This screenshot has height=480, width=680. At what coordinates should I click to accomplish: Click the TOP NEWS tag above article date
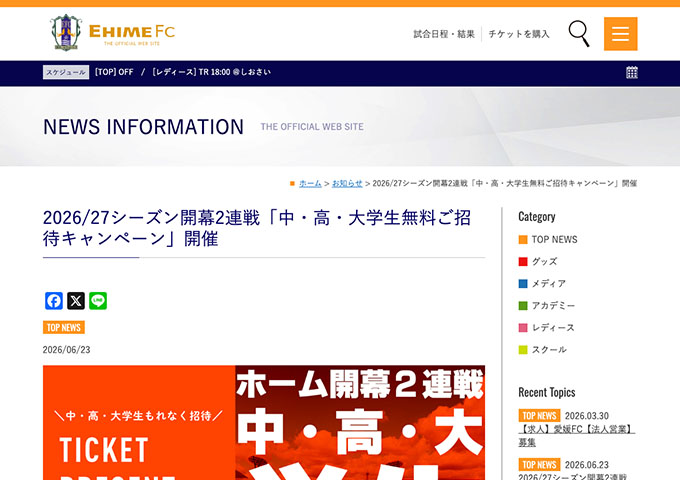coord(64,327)
